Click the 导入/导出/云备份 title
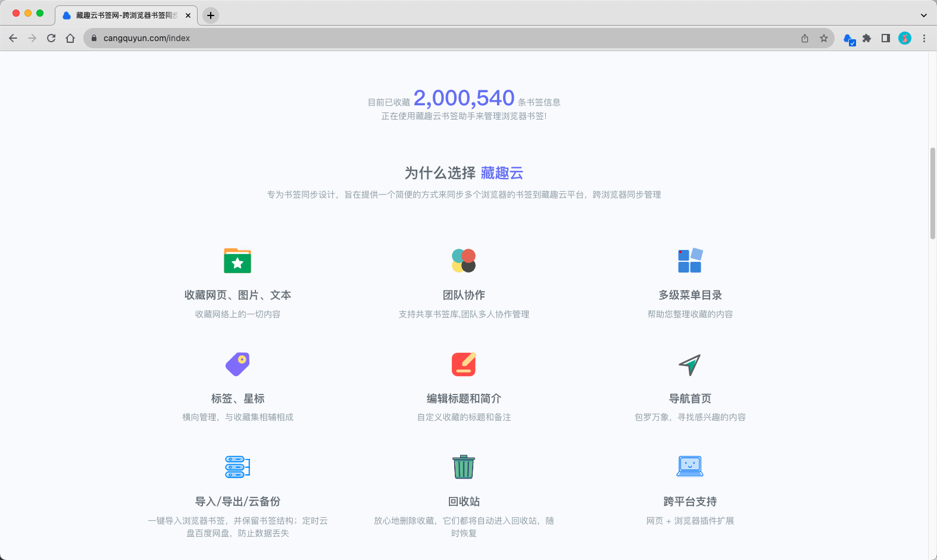This screenshot has width=937, height=560. (238, 502)
